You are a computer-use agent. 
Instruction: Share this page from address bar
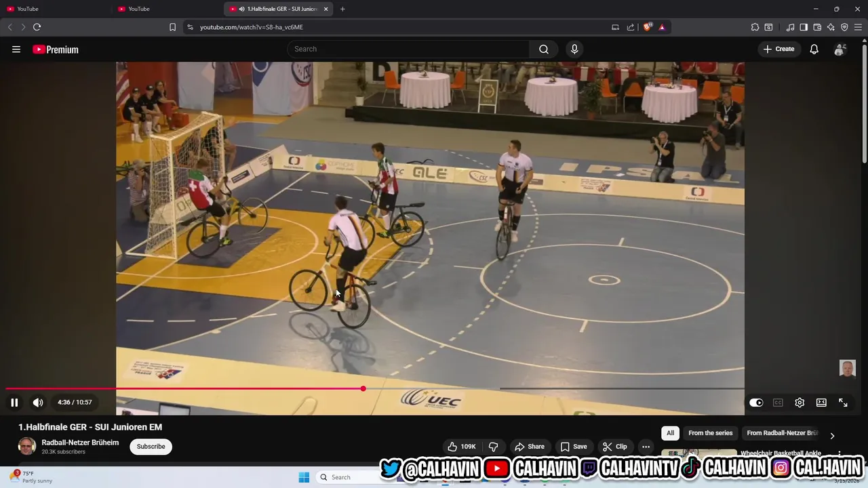631,27
